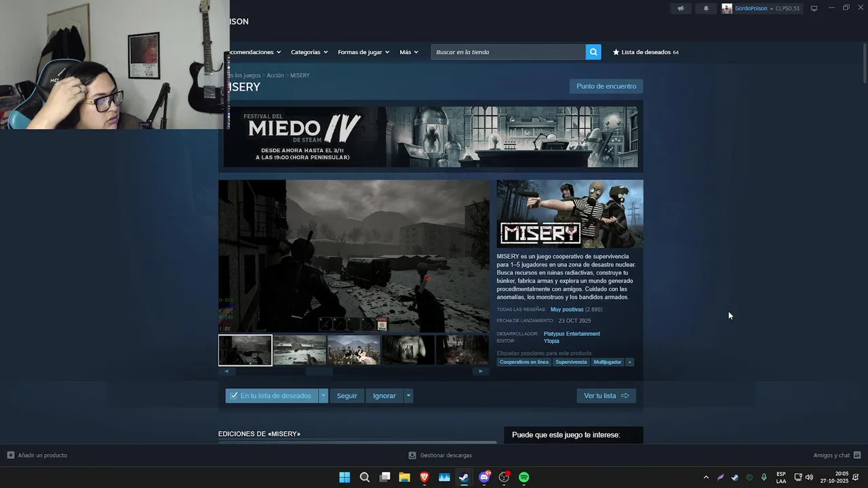Viewport: 868px width, 488px height.
Task: Click the star icon next to Lista de deseados
Action: pyautogui.click(x=616, y=52)
